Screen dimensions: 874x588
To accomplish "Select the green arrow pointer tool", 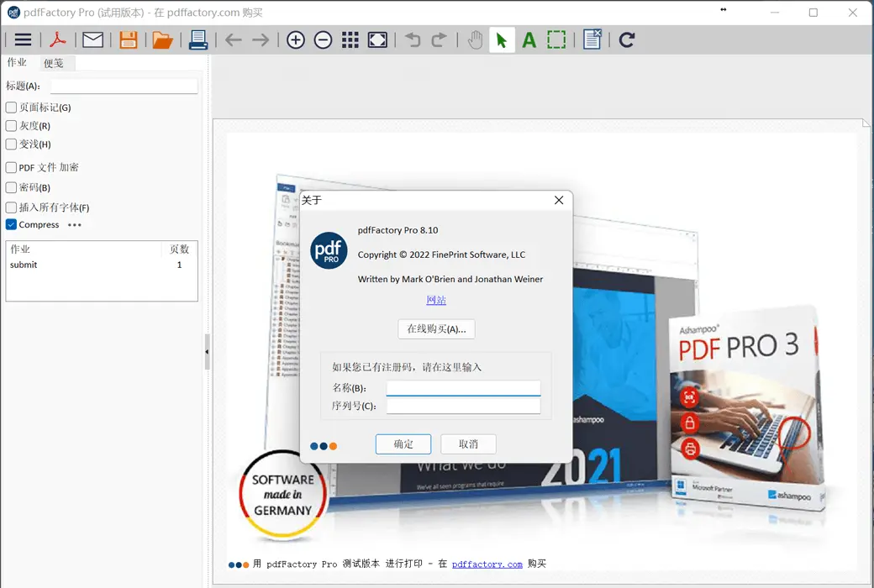I will (502, 39).
